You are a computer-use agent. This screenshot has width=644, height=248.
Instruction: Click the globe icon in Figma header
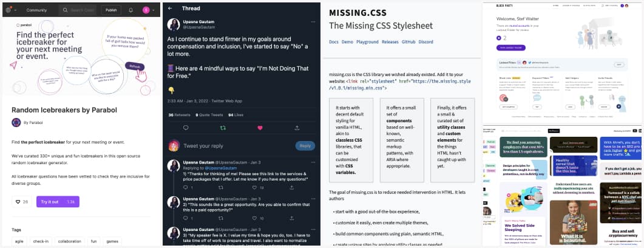(x=8, y=10)
